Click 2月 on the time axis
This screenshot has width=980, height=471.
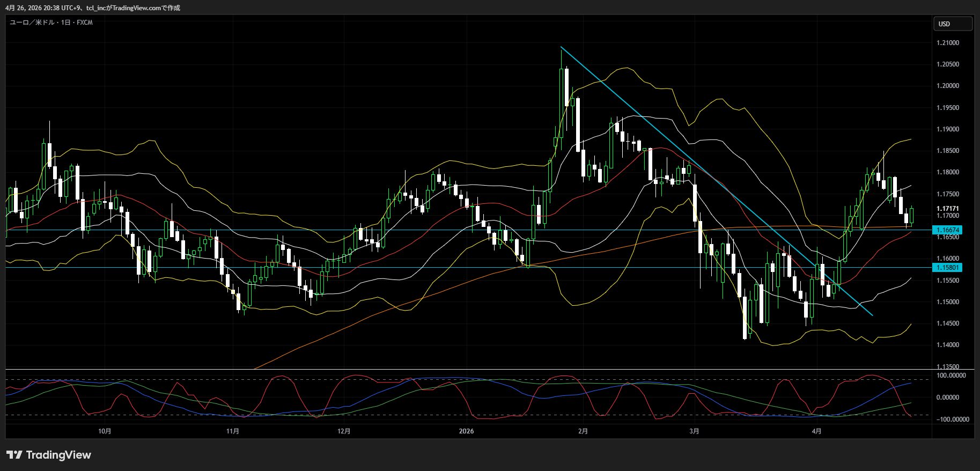point(583,431)
